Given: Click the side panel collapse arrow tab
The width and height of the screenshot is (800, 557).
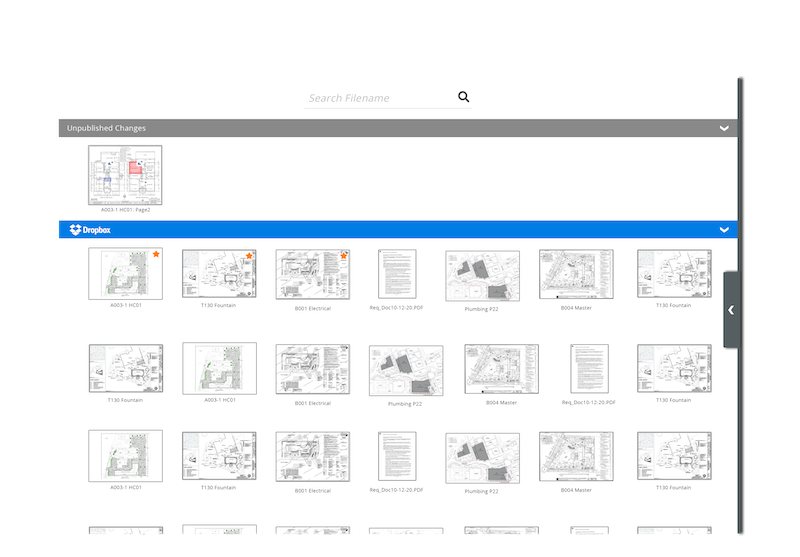Looking at the screenshot, I should pos(731,310).
